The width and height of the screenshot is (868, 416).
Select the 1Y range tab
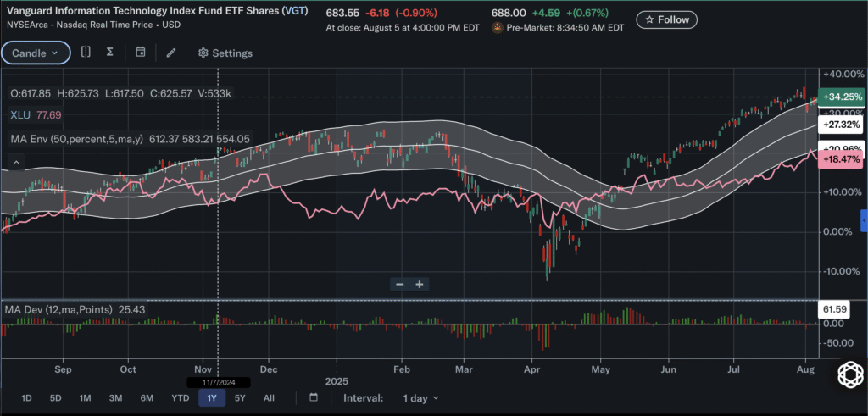point(211,397)
